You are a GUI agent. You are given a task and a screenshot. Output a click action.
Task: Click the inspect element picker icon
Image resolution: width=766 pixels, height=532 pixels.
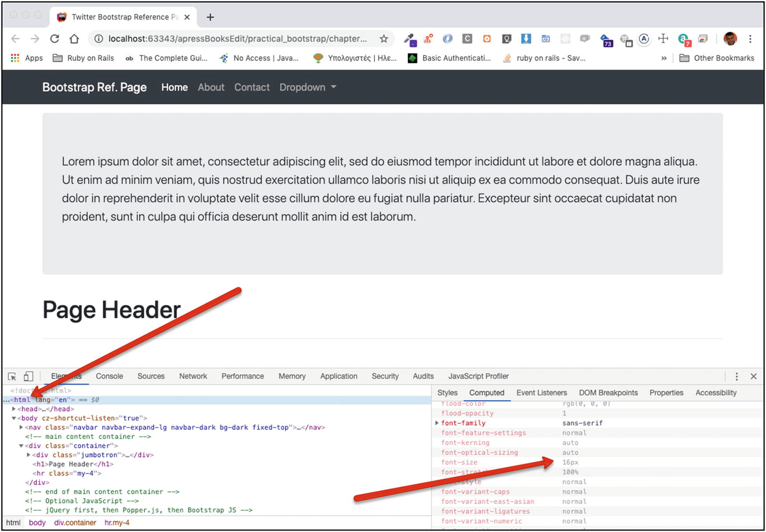click(12, 377)
